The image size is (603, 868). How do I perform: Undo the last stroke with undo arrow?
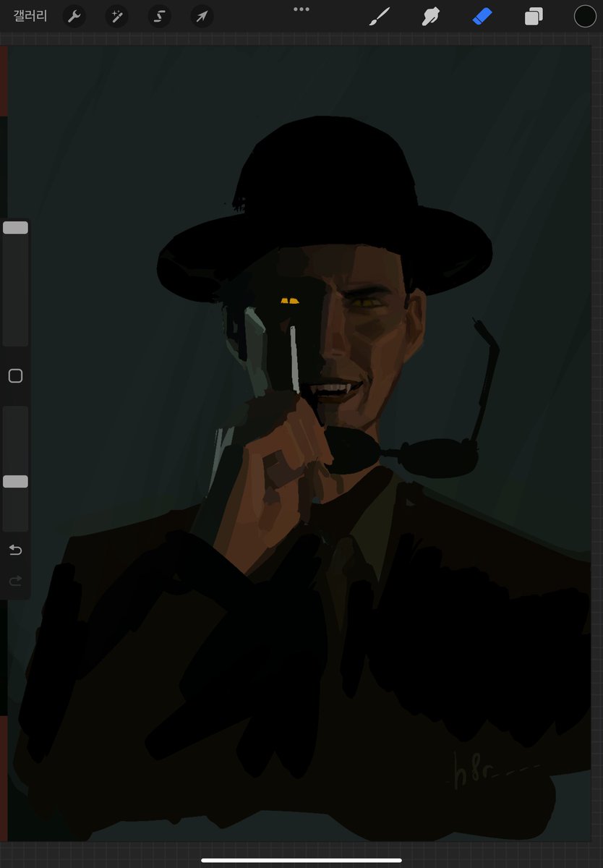[x=15, y=550]
